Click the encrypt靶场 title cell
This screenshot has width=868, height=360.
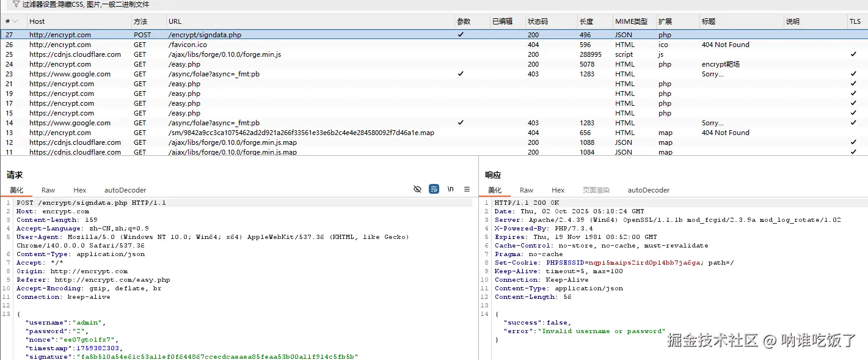pyautogui.click(x=721, y=64)
